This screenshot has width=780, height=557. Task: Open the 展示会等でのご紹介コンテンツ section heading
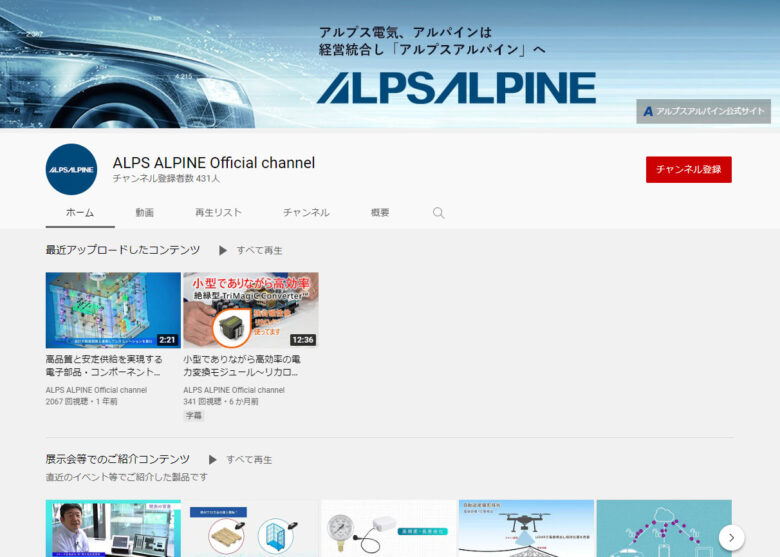pos(117,459)
